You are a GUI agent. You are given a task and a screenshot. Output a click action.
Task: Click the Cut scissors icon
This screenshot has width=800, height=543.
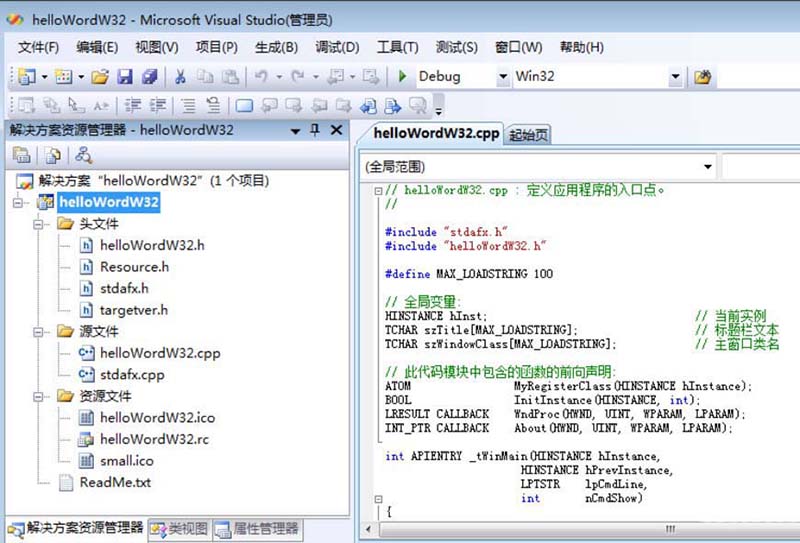pyautogui.click(x=180, y=77)
